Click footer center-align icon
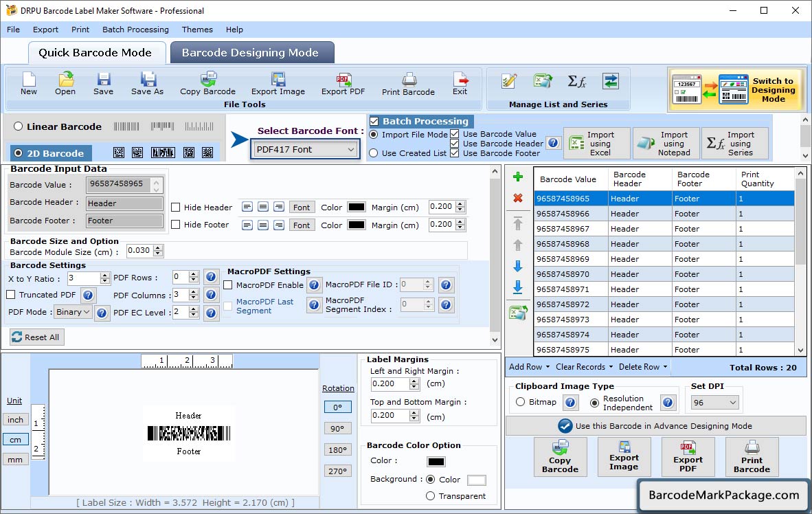Viewport: 812px width, 514px height. click(x=263, y=225)
